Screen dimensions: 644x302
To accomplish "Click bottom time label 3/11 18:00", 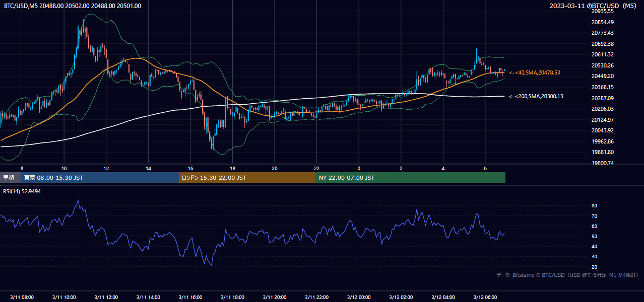I will 232,297.
